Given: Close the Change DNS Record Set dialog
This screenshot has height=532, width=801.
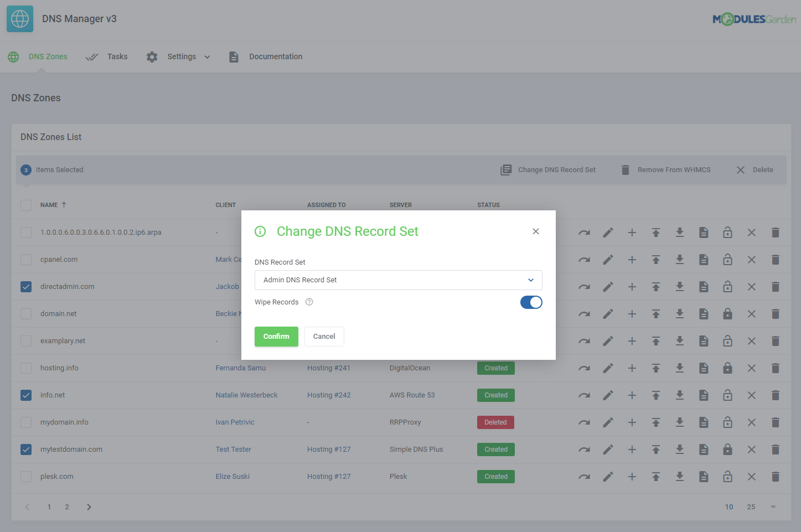Looking at the screenshot, I should tap(536, 231).
